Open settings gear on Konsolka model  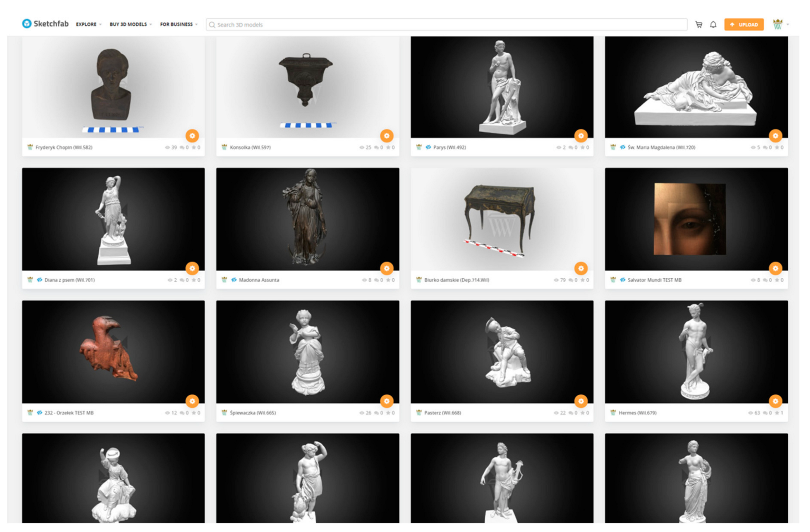point(386,136)
